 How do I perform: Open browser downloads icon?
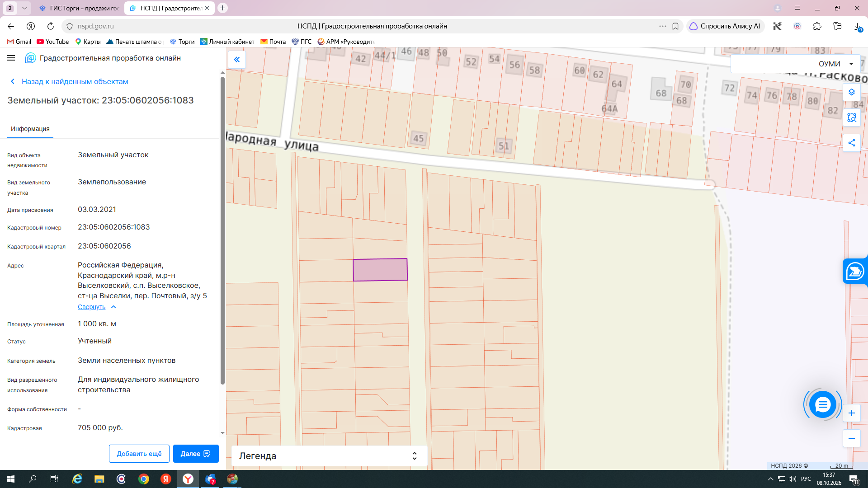tap(857, 27)
